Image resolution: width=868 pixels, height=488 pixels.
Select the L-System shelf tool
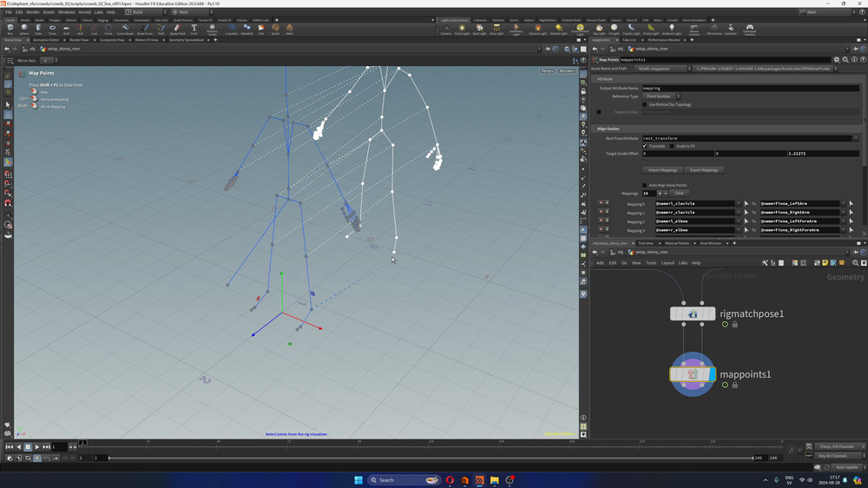coord(232,29)
